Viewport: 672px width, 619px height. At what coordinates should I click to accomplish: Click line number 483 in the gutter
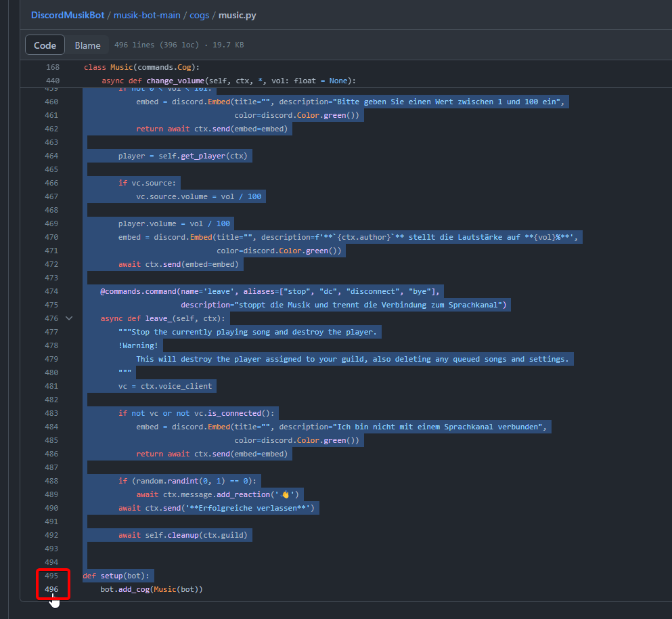point(52,413)
